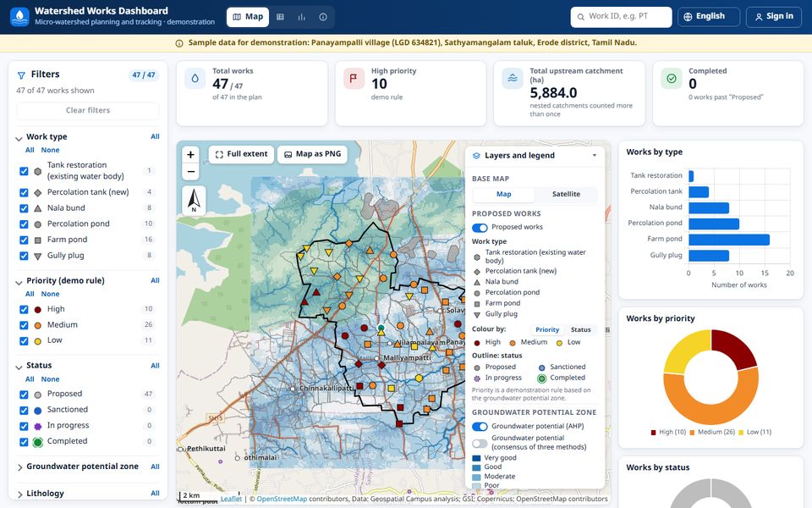Image resolution: width=812 pixels, height=508 pixels.
Task: Uncheck the High priority filter
Action: pyautogui.click(x=24, y=310)
